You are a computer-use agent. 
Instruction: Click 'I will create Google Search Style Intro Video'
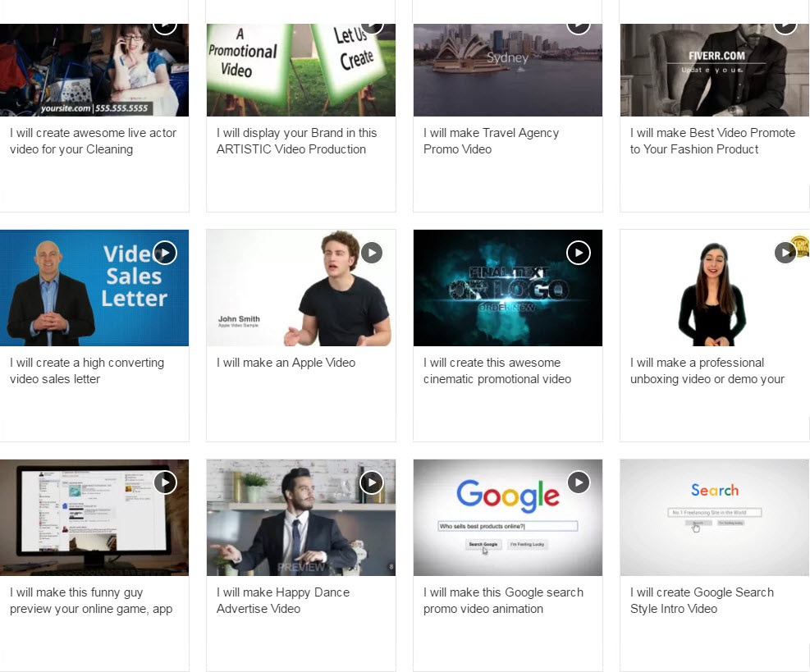[702, 601]
